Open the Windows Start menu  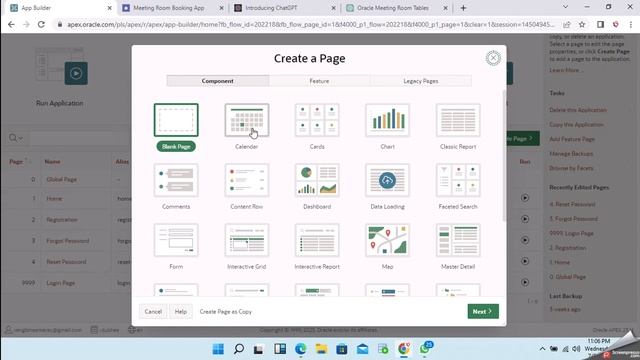point(218,349)
